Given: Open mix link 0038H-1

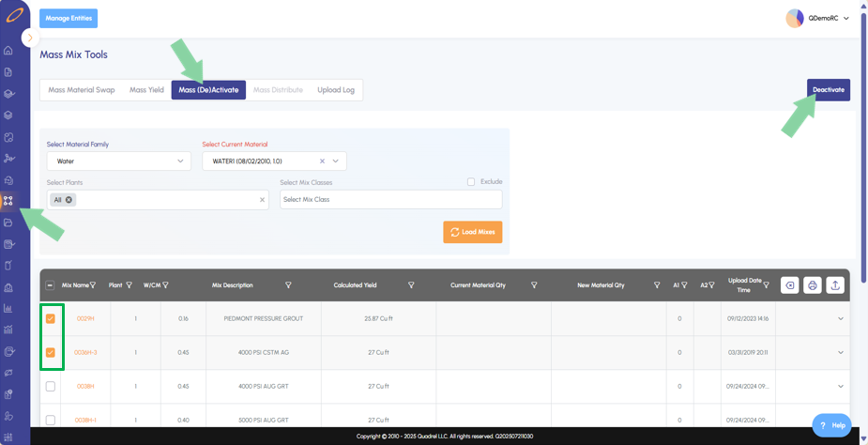Looking at the screenshot, I should pos(85,420).
